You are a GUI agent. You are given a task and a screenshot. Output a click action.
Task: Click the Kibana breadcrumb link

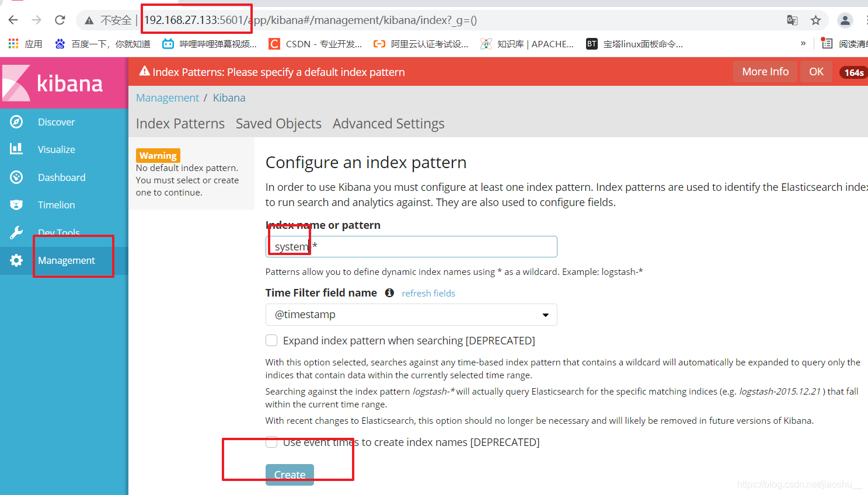[229, 98]
